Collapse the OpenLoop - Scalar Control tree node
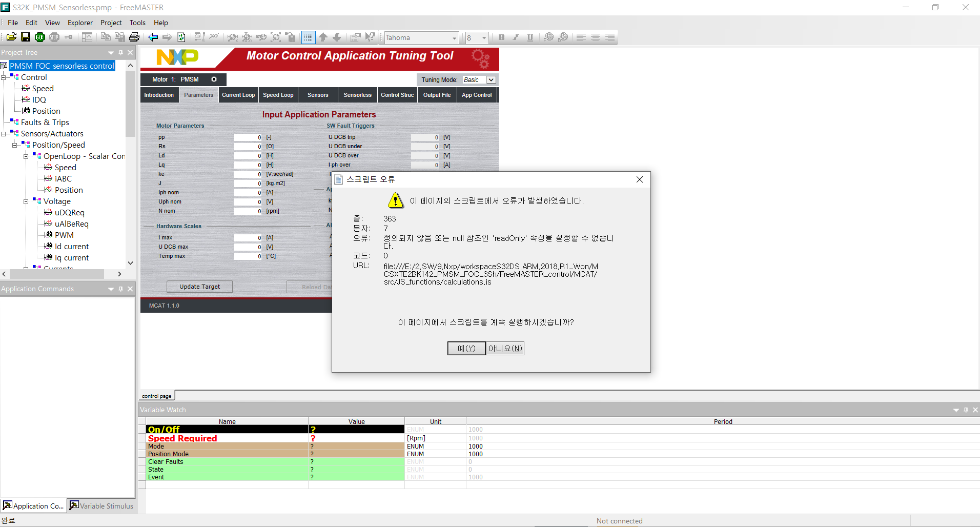The height and width of the screenshot is (527, 980). (x=25, y=156)
